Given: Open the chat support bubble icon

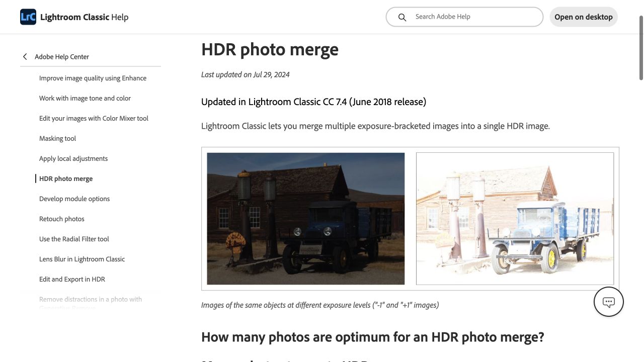Looking at the screenshot, I should [609, 302].
